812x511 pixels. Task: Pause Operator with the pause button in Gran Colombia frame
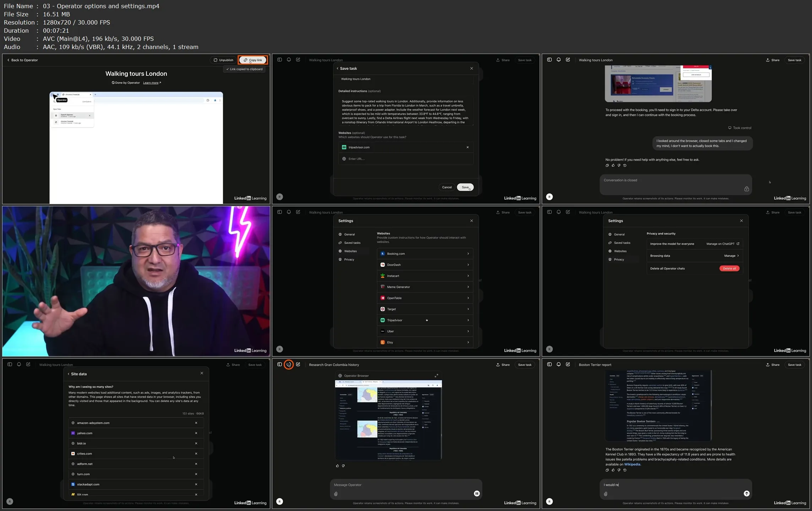coord(476,494)
